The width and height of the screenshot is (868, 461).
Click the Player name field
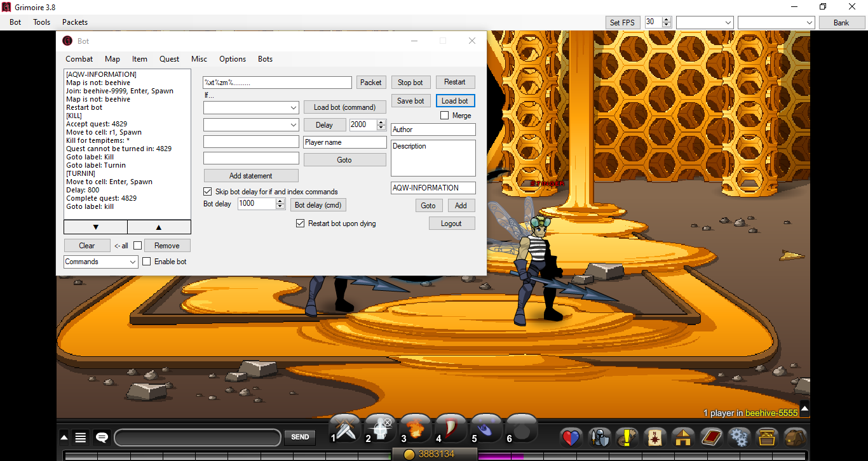tap(345, 142)
